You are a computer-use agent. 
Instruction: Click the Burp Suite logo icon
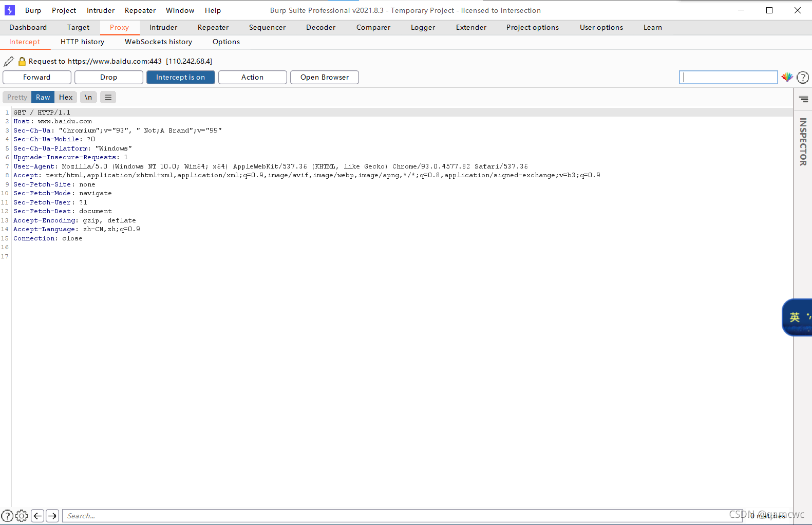tap(10, 10)
